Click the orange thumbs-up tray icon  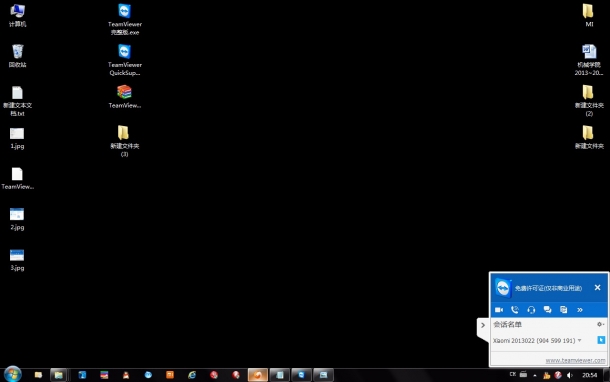click(x=547, y=375)
